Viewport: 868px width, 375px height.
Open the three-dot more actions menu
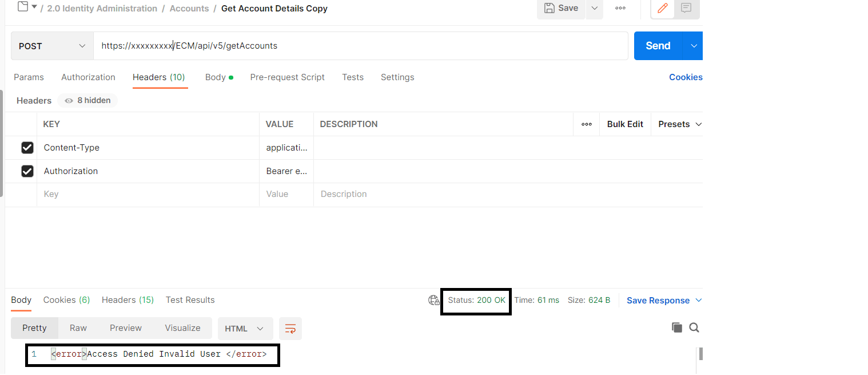pos(620,9)
